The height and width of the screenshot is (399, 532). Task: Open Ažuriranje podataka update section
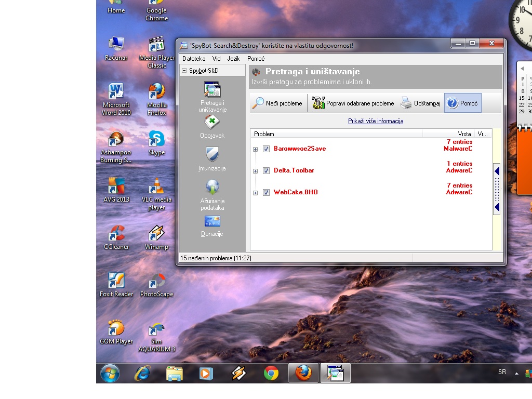[x=212, y=195]
